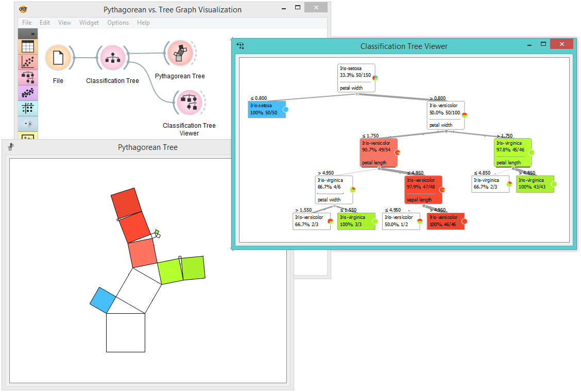Viewport: 581px width, 392px height.
Task: Click the pie chart circle on the root node
Action: (x=375, y=77)
